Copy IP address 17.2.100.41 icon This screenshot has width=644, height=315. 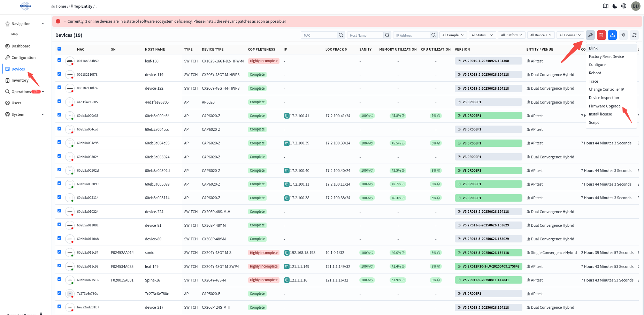click(x=286, y=116)
